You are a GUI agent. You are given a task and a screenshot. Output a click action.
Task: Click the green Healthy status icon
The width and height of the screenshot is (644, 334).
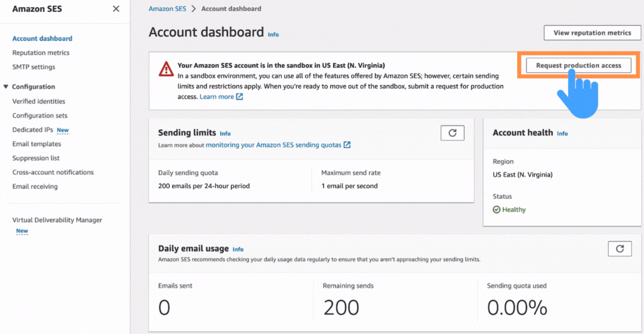496,209
